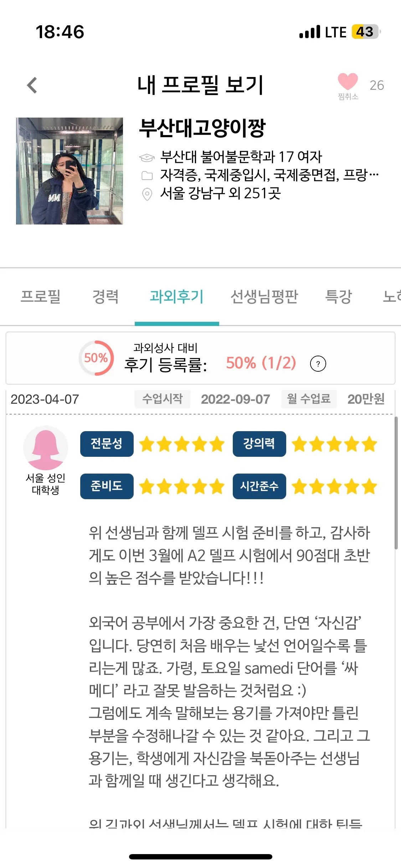Click the folder icon beside 자격증
Image resolution: width=401 pixels, height=868 pixels.
[147, 175]
